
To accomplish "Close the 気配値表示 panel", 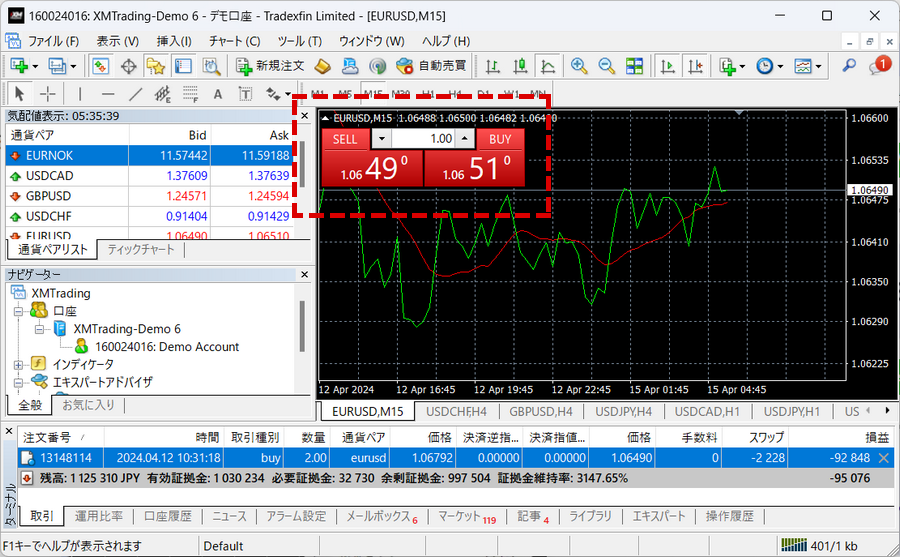I will pyautogui.click(x=305, y=115).
